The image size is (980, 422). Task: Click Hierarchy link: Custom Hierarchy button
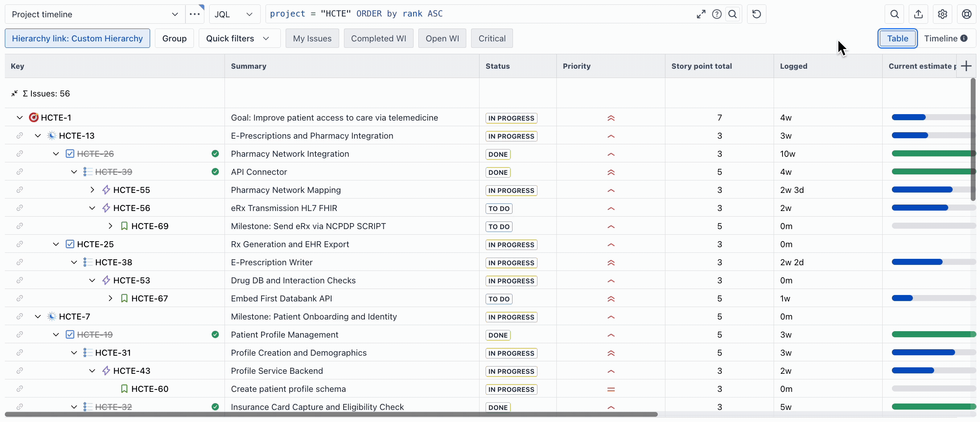pyautogui.click(x=77, y=38)
